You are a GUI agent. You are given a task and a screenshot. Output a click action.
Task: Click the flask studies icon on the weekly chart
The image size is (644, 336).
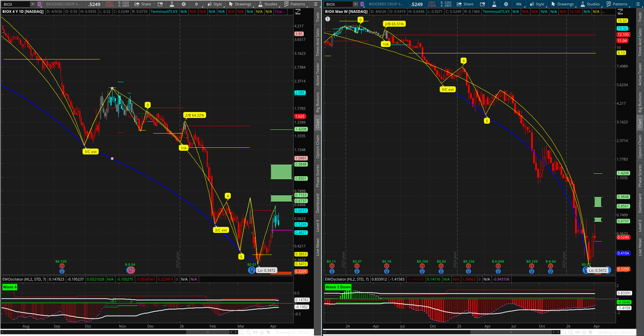pyautogui.click(x=494, y=4)
